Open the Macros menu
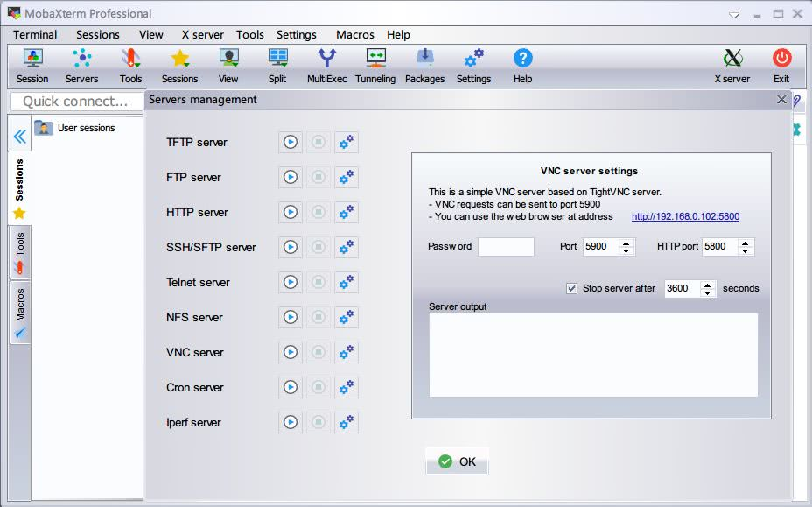Viewport: 812px width, 507px height. (x=355, y=35)
